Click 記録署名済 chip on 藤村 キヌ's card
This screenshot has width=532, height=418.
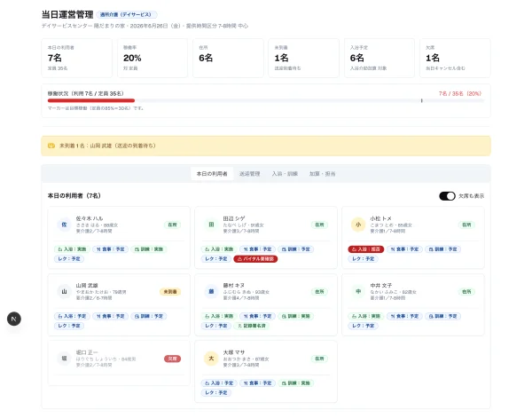(x=252, y=326)
